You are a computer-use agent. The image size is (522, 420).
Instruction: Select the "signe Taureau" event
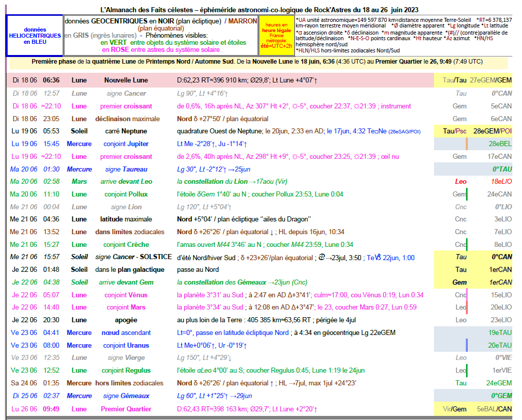[126, 169]
